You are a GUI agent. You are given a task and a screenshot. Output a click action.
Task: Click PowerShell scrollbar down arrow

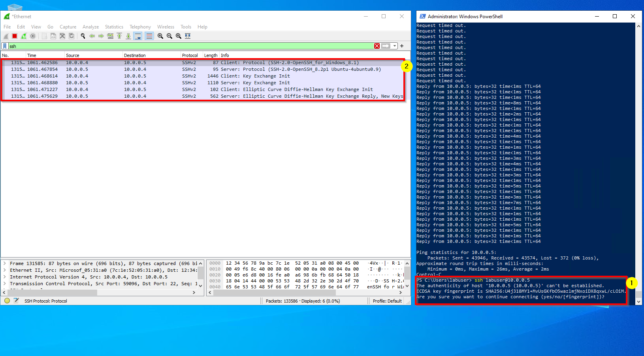tap(638, 302)
